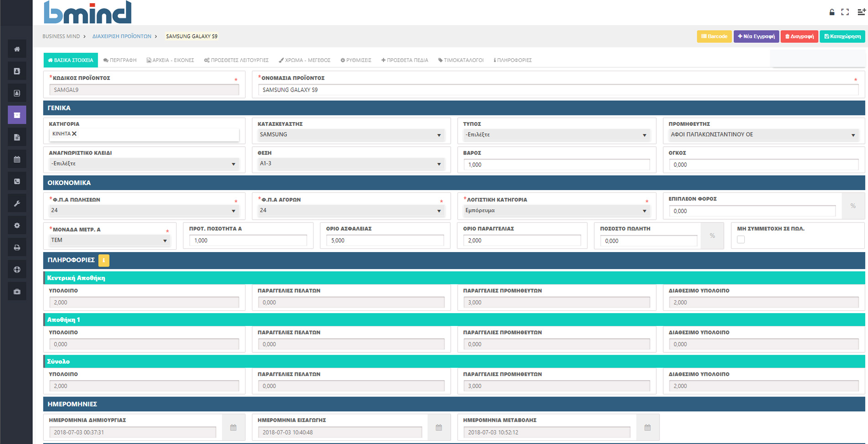Click the Καταχώρηση save button
868x444 pixels.
[x=842, y=36]
